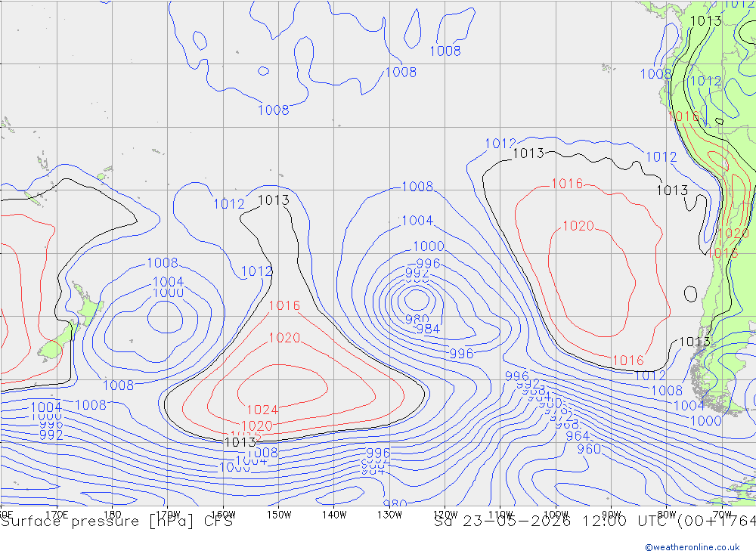This screenshot has height=554, width=756.
Task: Select the 964 isobar label
Action: 577,436
